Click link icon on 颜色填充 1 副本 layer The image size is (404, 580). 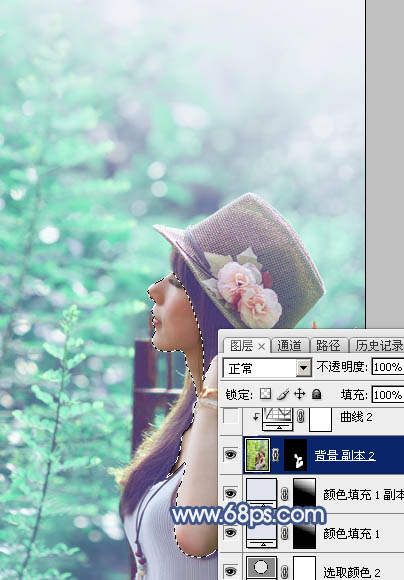tap(284, 494)
